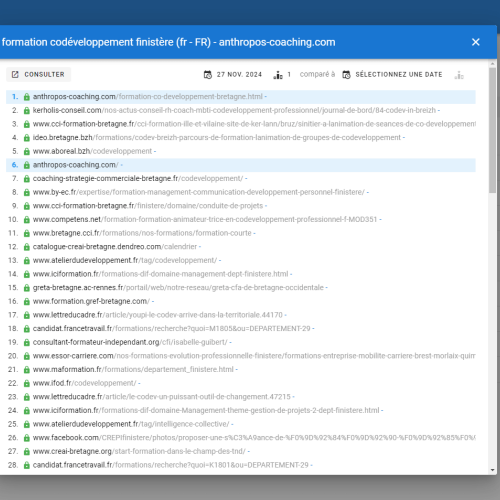Image resolution: width=500 pixels, height=500 pixels.
Task: Open result 27 www.creai-bretagne.org link
Action: pos(139,451)
